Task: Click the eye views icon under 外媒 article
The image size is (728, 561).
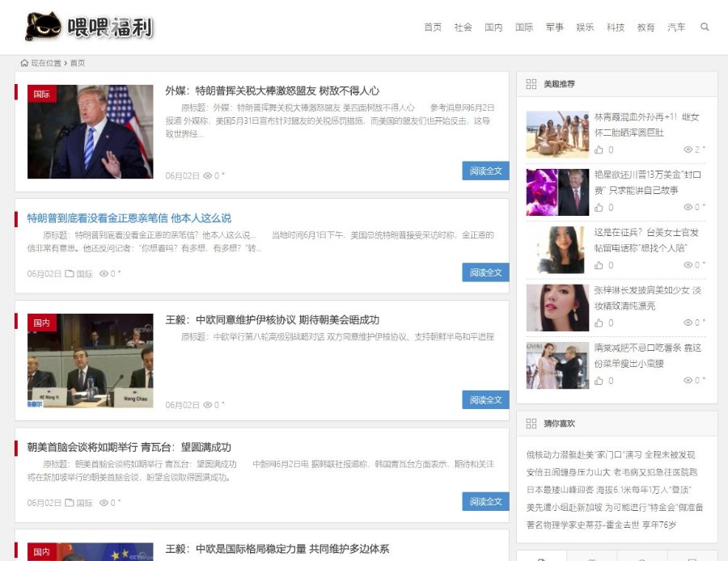Action: pos(208,175)
